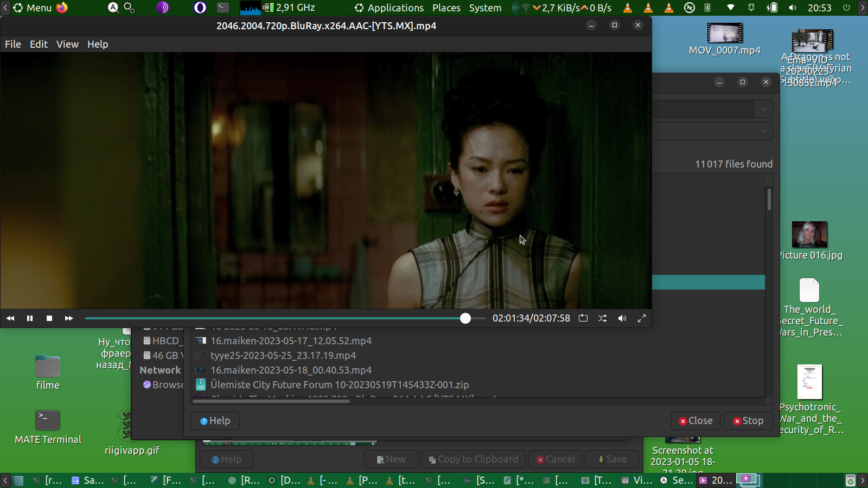868x488 pixels.
Task: Open the system volume control in the tray
Action: click(x=793, y=8)
